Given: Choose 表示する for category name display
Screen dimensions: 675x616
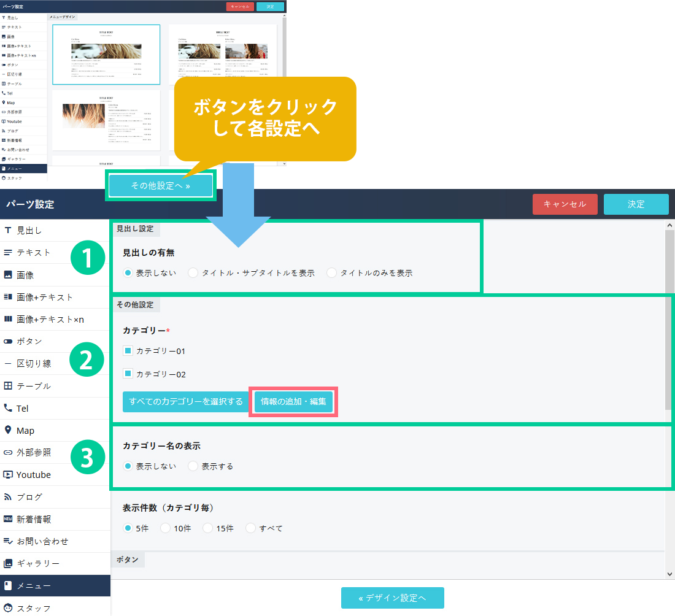Looking at the screenshot, I should point(193,466).
